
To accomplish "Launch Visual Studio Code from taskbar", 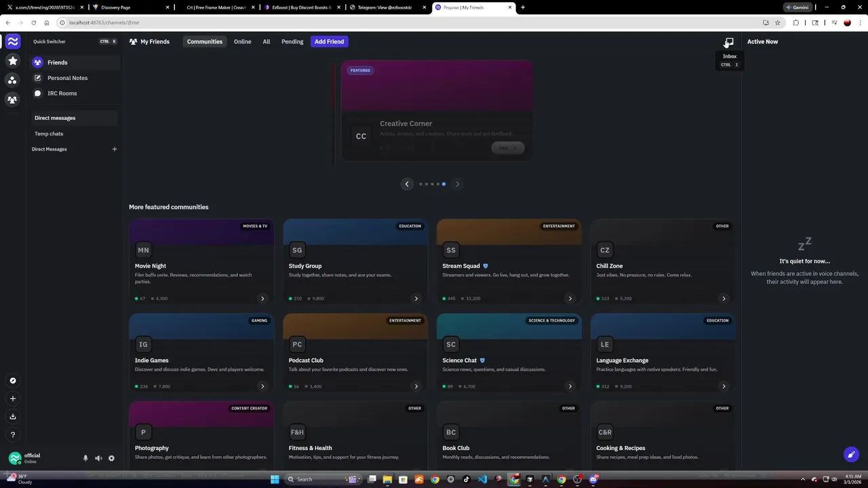I will point(482,479).
